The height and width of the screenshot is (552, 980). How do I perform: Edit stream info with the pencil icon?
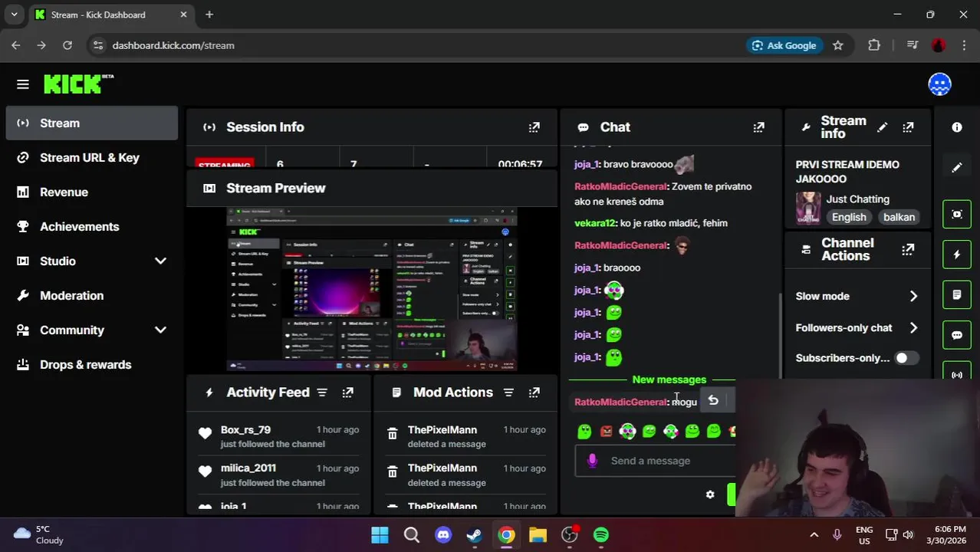pyautogui.click(x=883, y=127)
